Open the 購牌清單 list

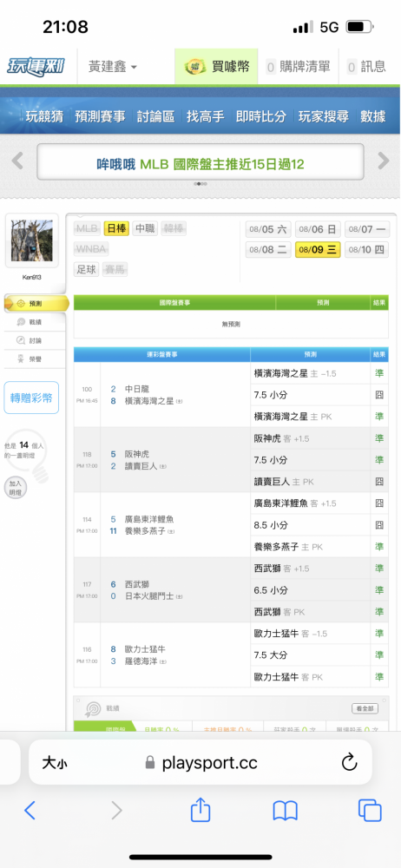pyautogui.click(x=298, y=67)
